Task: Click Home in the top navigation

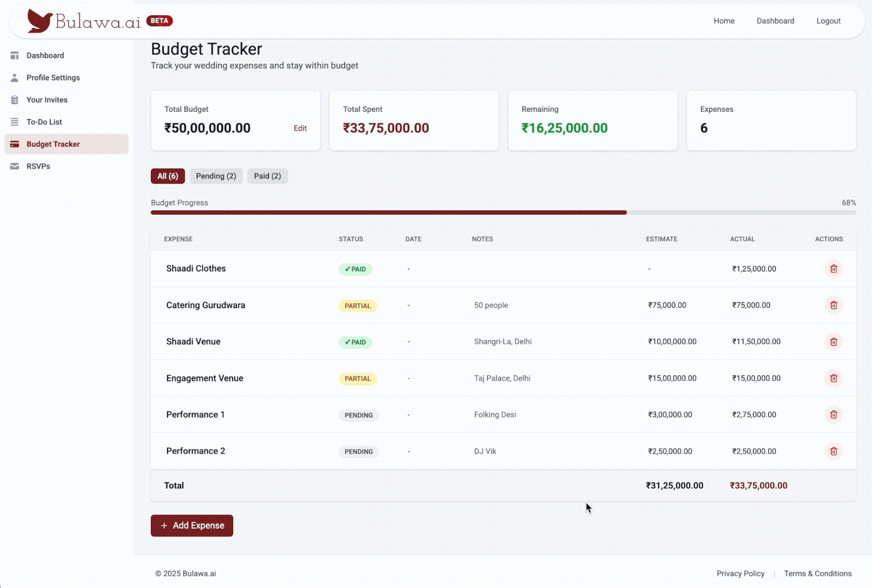Action: [x=724, y=21]
